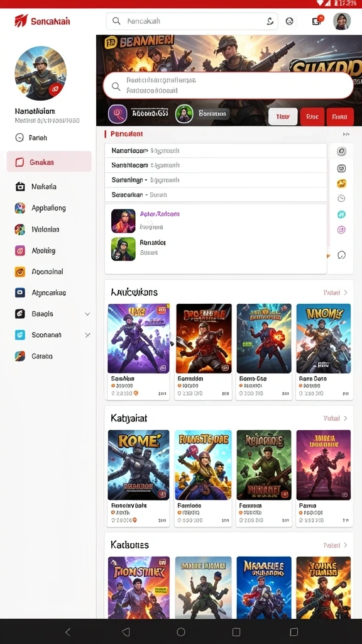Viewport: 362px width, 644px height.
Task: Click the purple round icon in right strip
Action: point(341,230)
